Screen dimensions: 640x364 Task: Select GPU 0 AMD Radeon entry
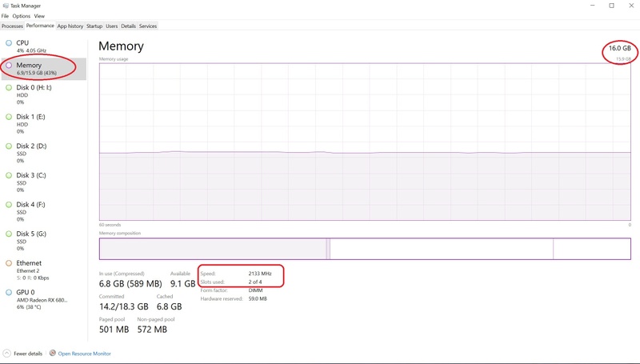pyautogui.click(x=43, y=299)
